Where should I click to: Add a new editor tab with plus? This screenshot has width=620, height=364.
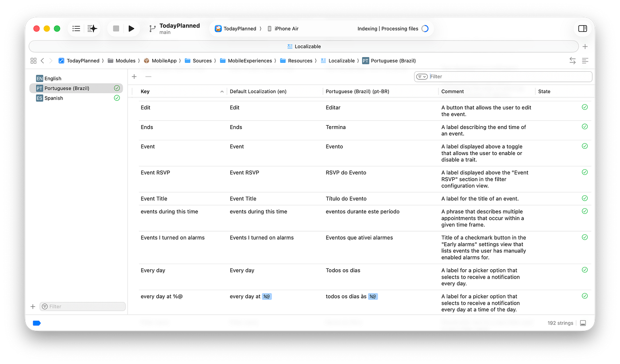pyautogui.click(x=585, y=46)
